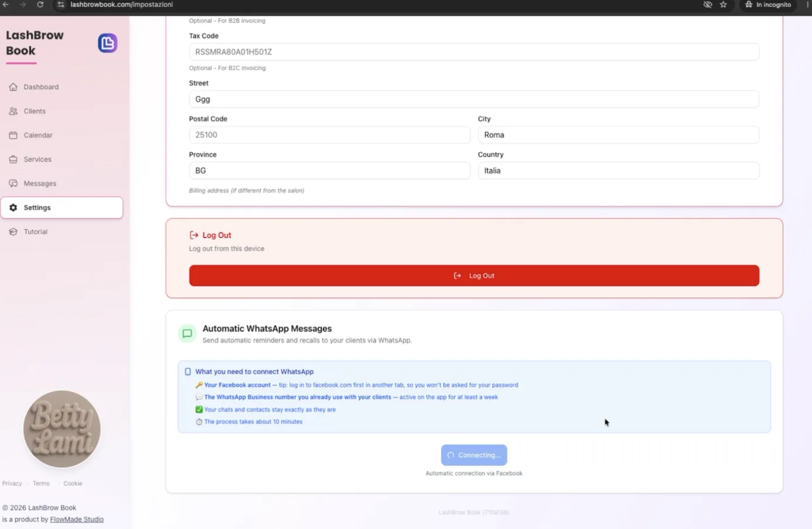Viewport: 812px width, 529px height.
Task: Open the browser three-dot menu
Action: [x=807, y=5]
